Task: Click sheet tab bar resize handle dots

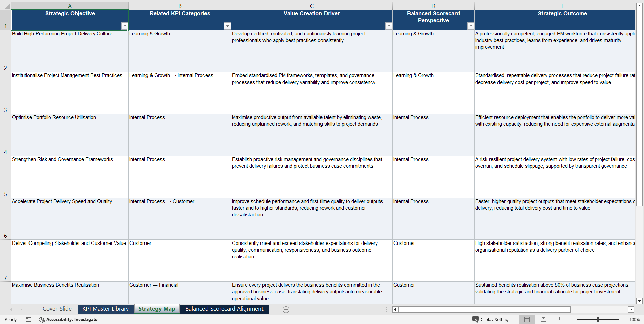Action: 386,309
